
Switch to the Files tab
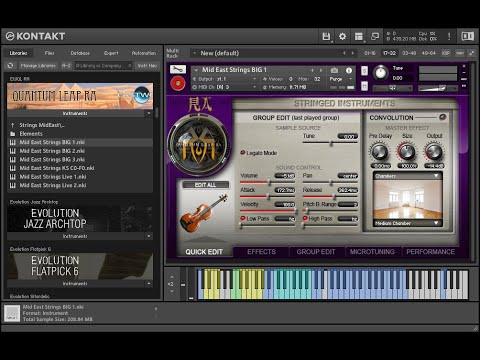[50, 53]
